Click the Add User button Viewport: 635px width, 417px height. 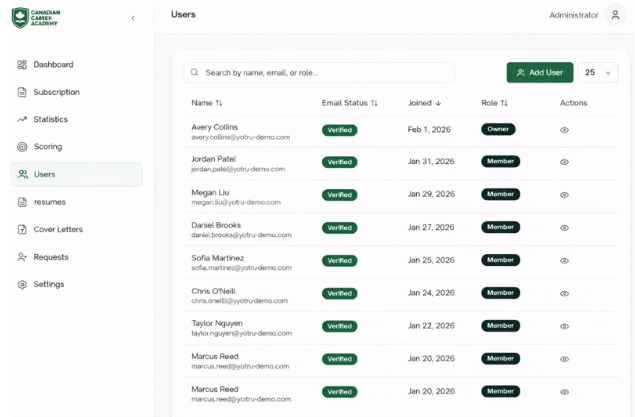539,73
